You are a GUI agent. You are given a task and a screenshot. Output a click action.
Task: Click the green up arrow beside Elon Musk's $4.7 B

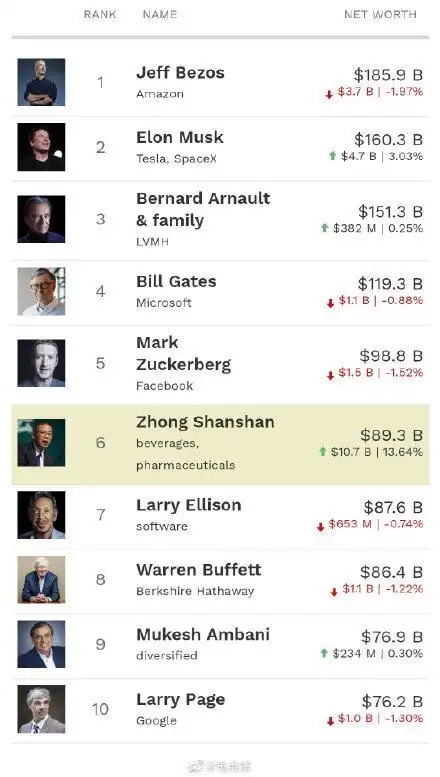[x=332, y=156]
